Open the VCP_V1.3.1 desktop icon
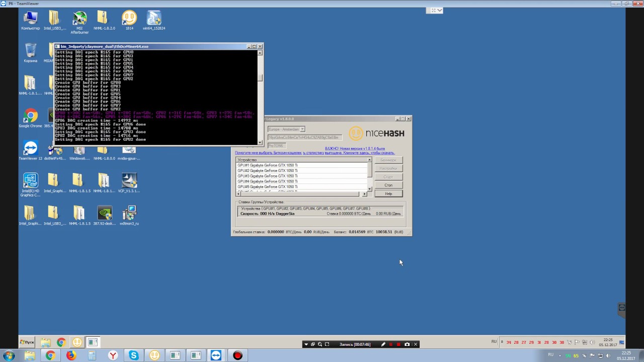This screenshot has width=644, height=362. point(129,183)
